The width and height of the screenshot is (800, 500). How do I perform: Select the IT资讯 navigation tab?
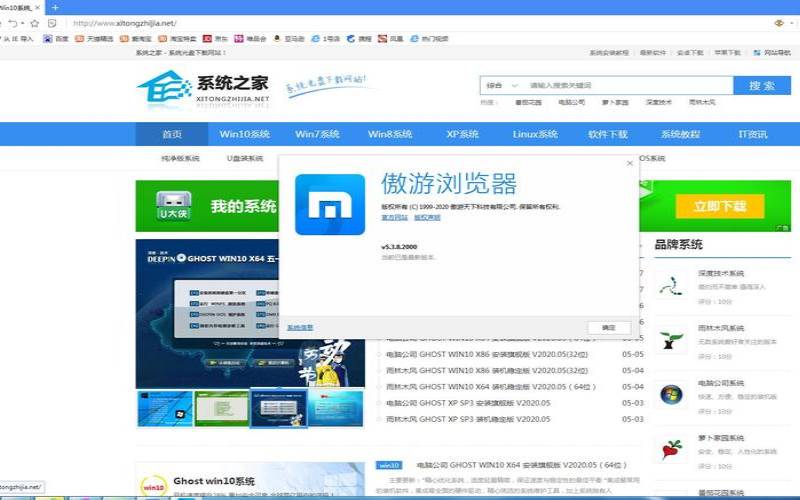753,134
